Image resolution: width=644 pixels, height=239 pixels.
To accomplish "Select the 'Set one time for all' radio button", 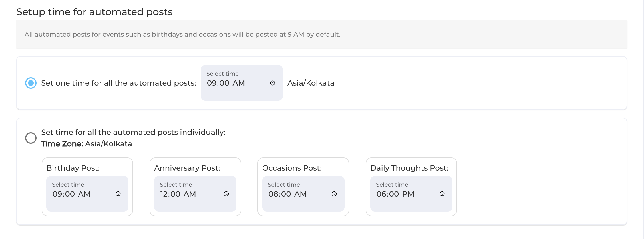I will click(31, 83).
